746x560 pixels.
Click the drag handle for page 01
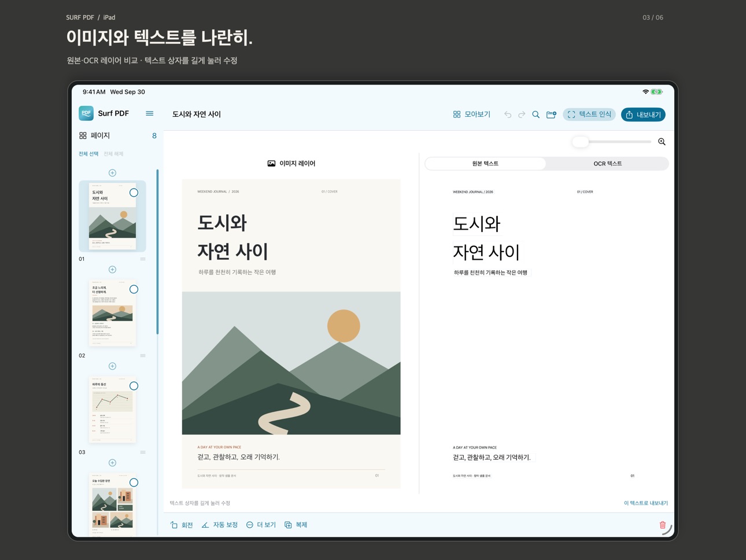(143, 259)
